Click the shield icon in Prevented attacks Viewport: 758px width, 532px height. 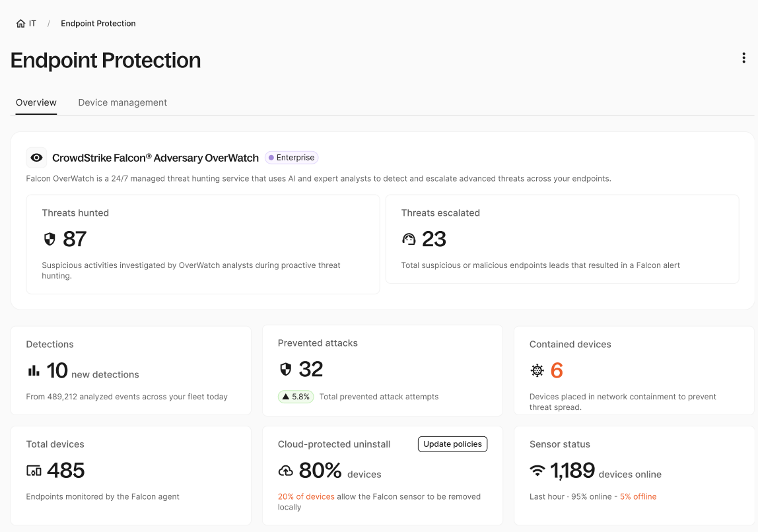tap(286, 369)
